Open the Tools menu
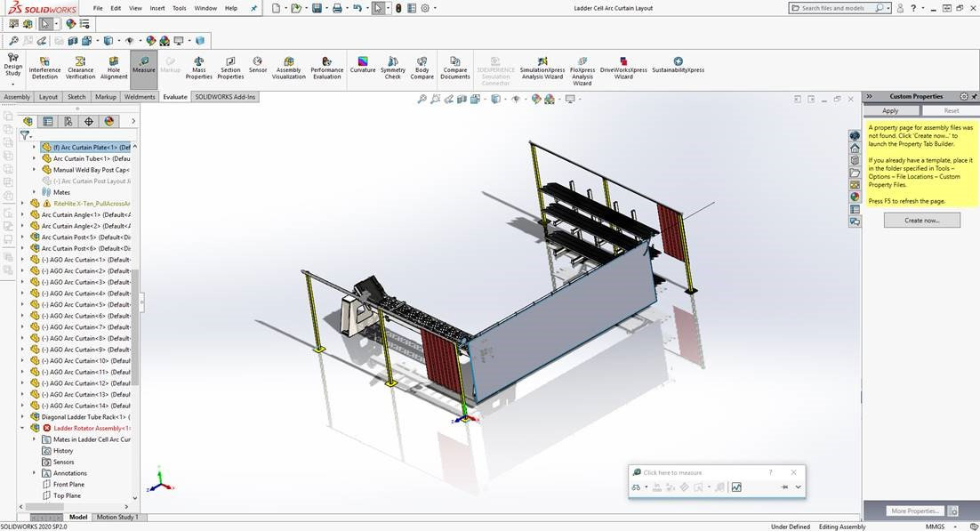980x531 pixels. pos(180,8)
